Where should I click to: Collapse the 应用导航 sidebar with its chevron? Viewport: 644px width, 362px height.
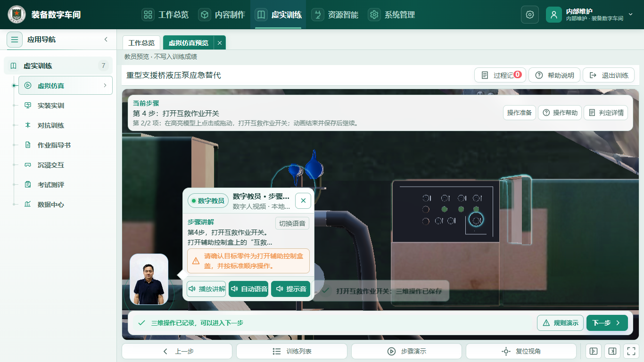point(106,40)
